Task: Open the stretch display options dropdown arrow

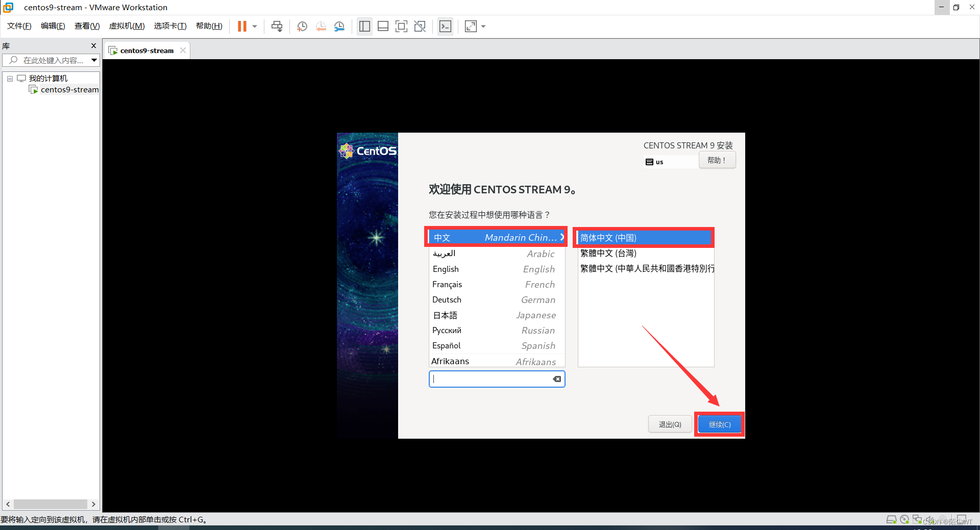Action: pos(483,27)
